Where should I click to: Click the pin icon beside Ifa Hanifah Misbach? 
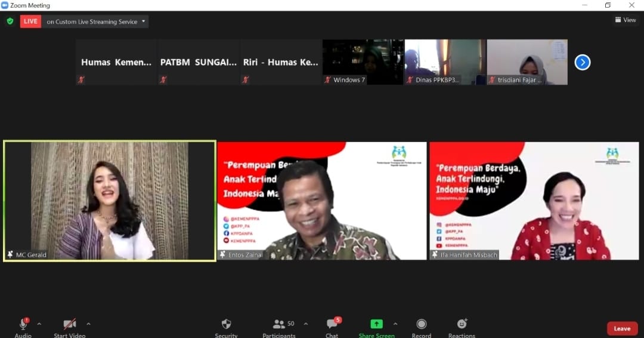[435, 254]
